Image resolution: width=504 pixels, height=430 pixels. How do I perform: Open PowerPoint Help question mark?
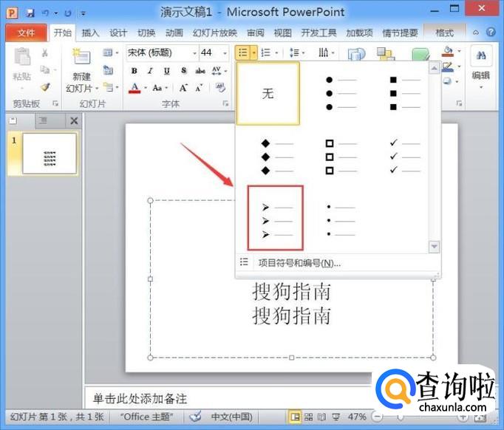pos(491,32)
